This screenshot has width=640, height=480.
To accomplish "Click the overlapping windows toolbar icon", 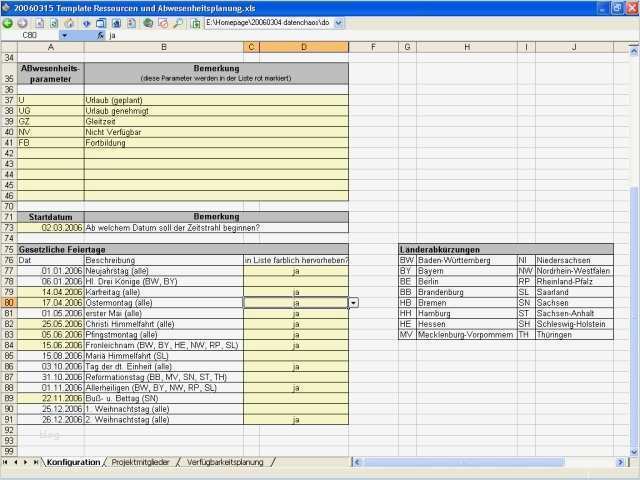I will coord(101,24).
